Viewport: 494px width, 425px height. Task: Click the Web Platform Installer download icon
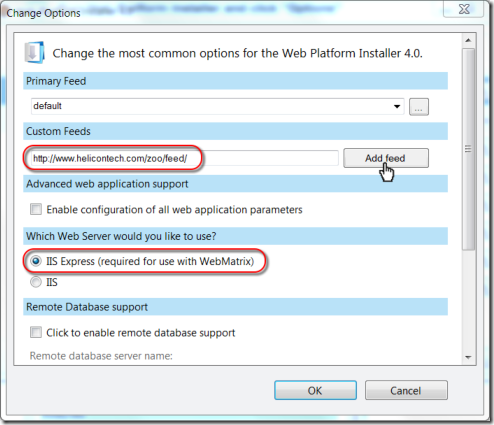pyautogui.click(x=34, y=53)
